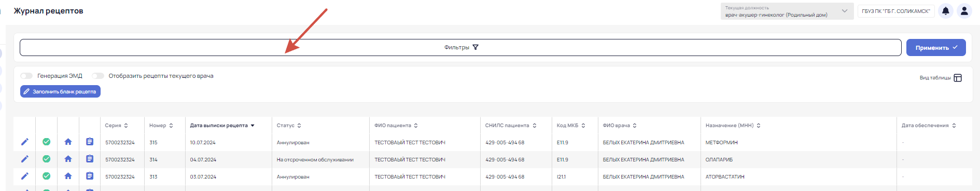980x191 pixels.
Task: Click green checkmark icon for recipe 314
Action: coord(46,159)
